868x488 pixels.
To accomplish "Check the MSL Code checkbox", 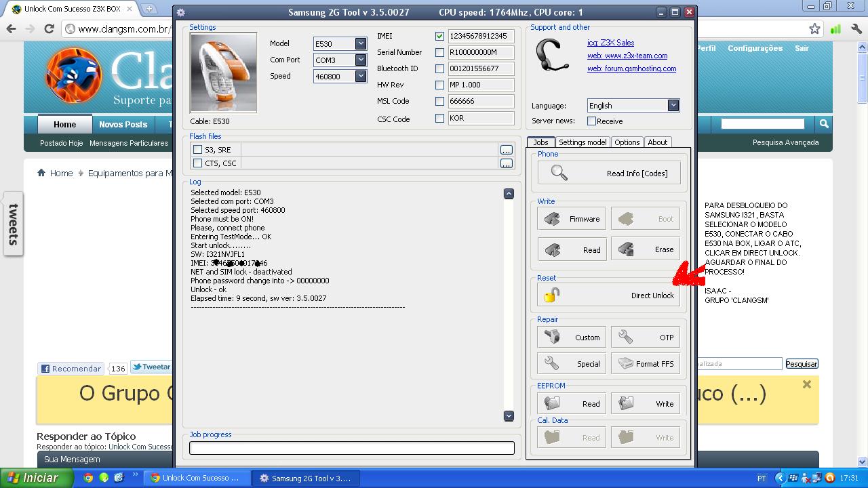I will click(x=439, y=101).
